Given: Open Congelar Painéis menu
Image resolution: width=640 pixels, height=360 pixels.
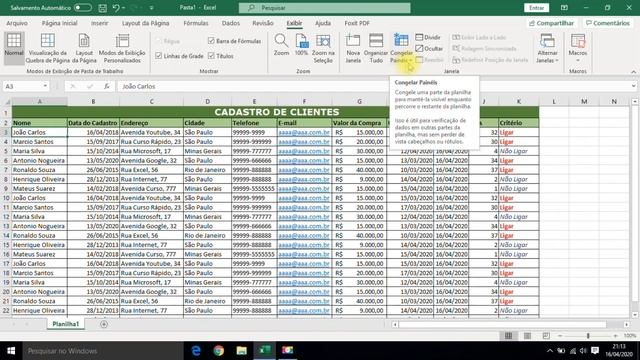Looking at the screenshot, I should (x=401, y=48).
